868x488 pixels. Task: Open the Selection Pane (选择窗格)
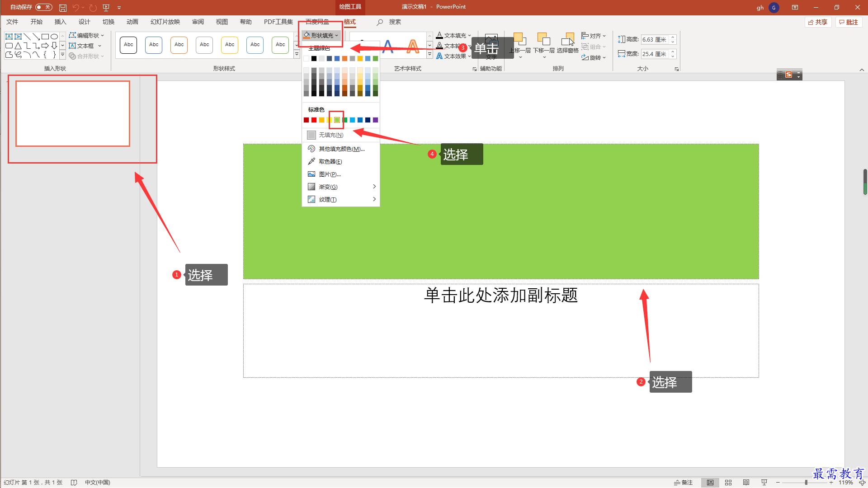[x=568, y=44]
